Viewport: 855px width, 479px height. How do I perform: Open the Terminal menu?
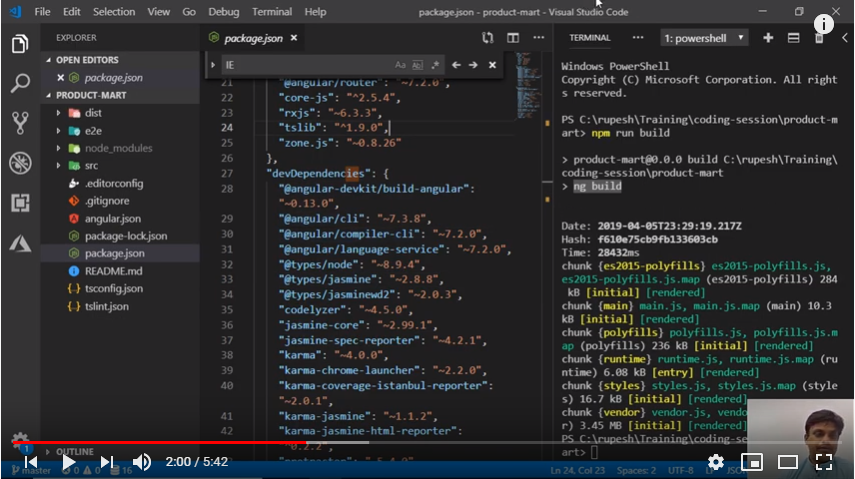pos(272,12)
